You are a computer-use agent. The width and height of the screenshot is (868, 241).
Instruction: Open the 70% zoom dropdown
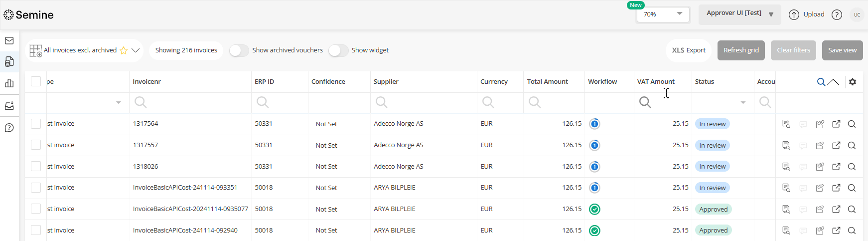coord(663,14)
